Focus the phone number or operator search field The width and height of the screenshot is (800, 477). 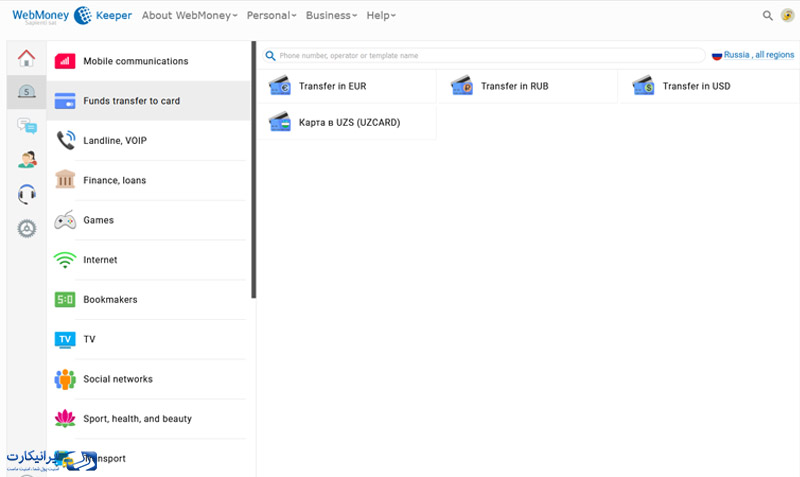tap(484, 56)
